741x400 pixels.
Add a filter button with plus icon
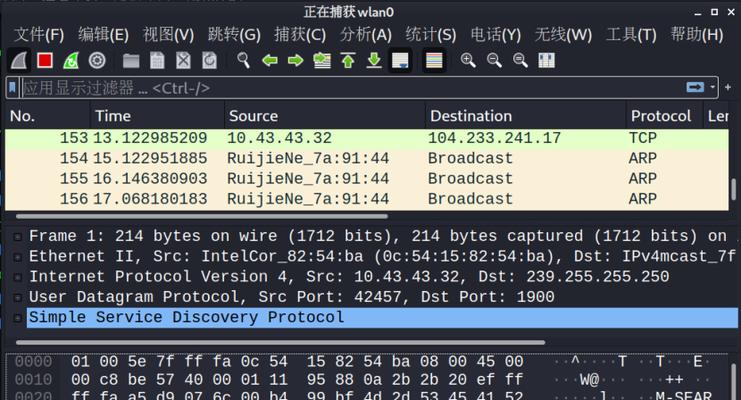728,87
